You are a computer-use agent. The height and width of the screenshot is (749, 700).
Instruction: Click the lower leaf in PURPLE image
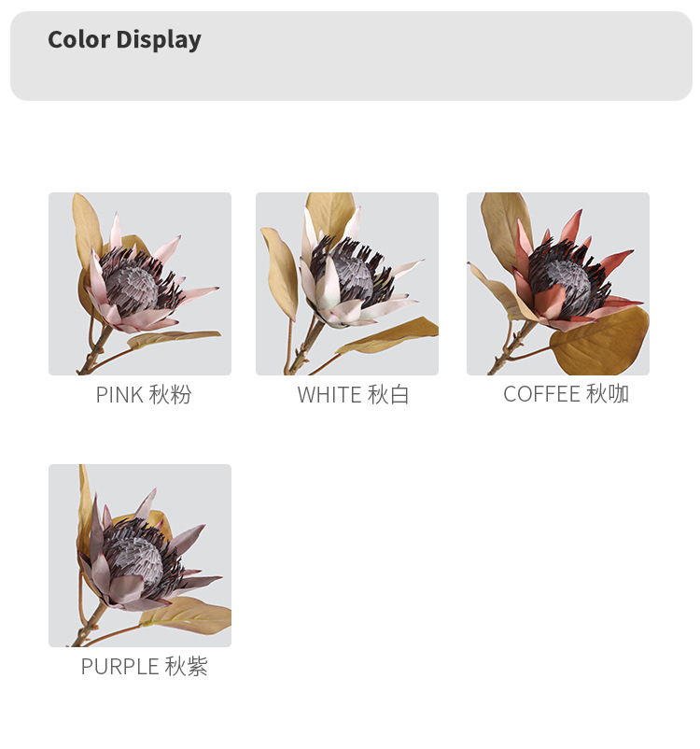189,616
